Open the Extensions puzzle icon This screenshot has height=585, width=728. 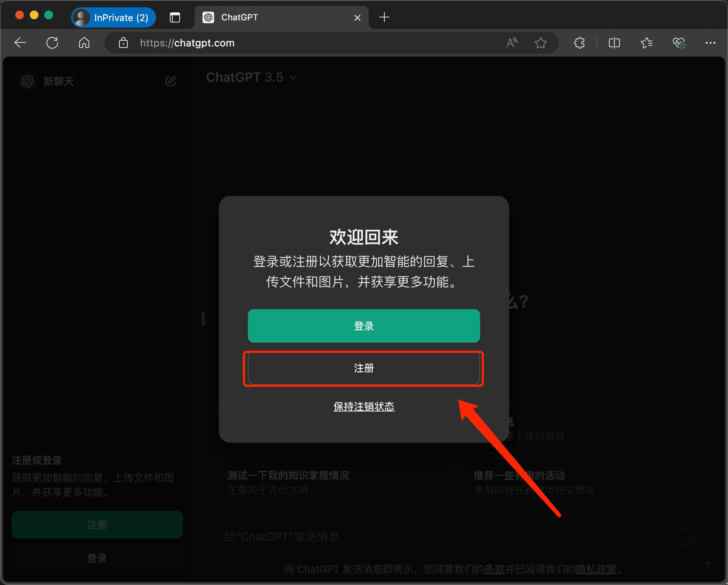pyautogui.click(x=579, y=43)
